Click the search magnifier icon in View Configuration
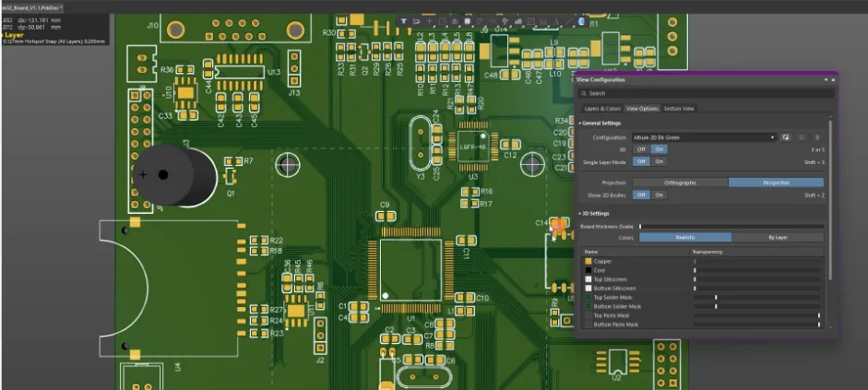 (585, 93)
